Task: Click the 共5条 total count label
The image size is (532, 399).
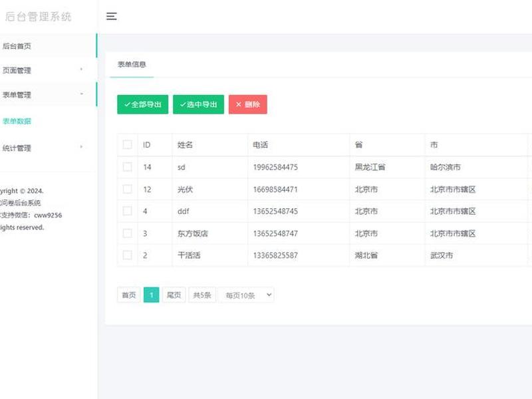Action: 202,295
